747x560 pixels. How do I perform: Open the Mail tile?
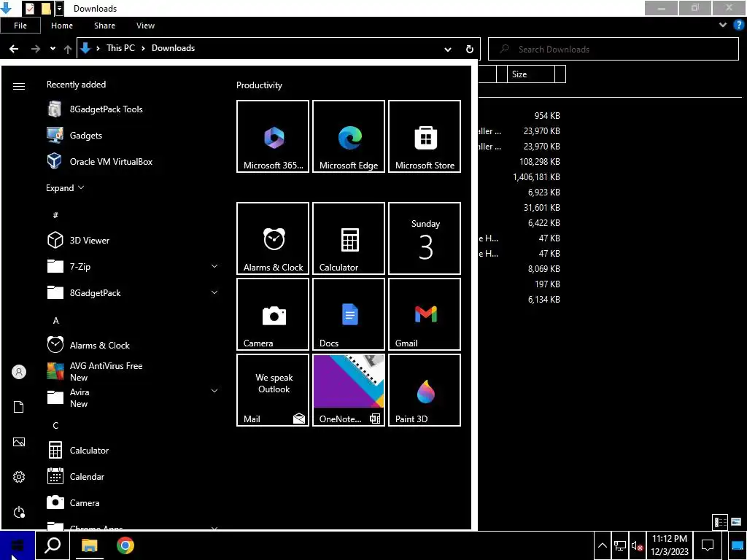coord(273,390)
